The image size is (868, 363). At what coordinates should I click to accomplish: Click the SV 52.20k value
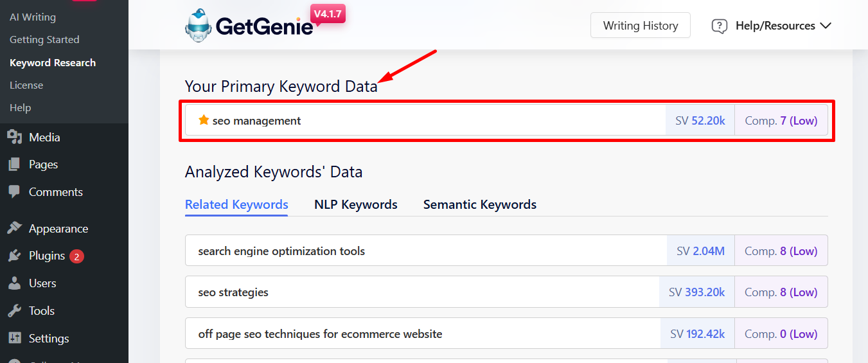(x=700, y=121)
